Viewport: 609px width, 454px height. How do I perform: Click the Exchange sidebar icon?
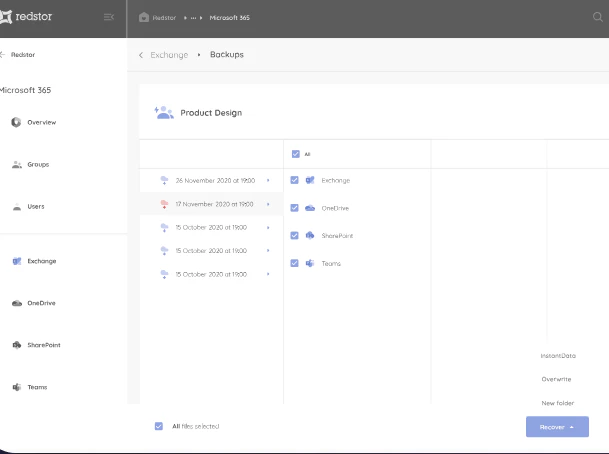(x=17, y=261)
